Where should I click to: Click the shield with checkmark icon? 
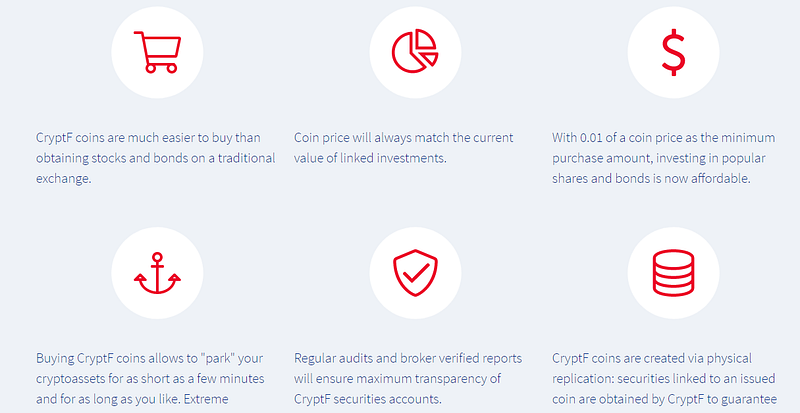[415, 273]
